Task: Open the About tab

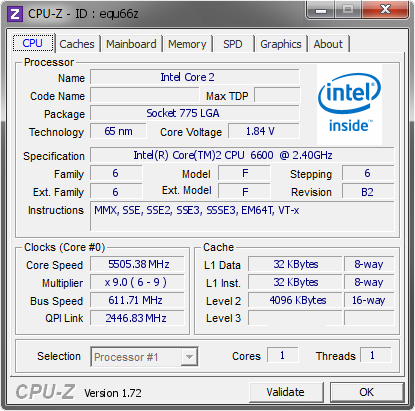Action: pos(328,44)
